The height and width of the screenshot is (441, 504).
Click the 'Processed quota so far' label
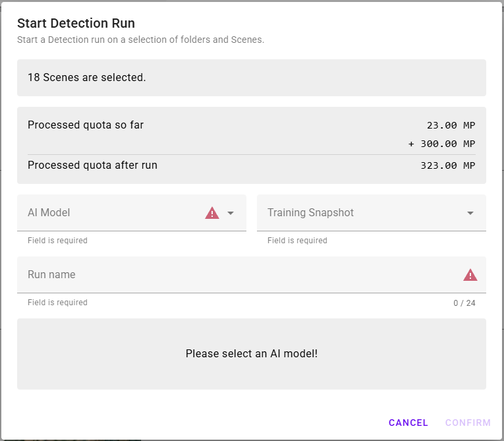[86, 125]
